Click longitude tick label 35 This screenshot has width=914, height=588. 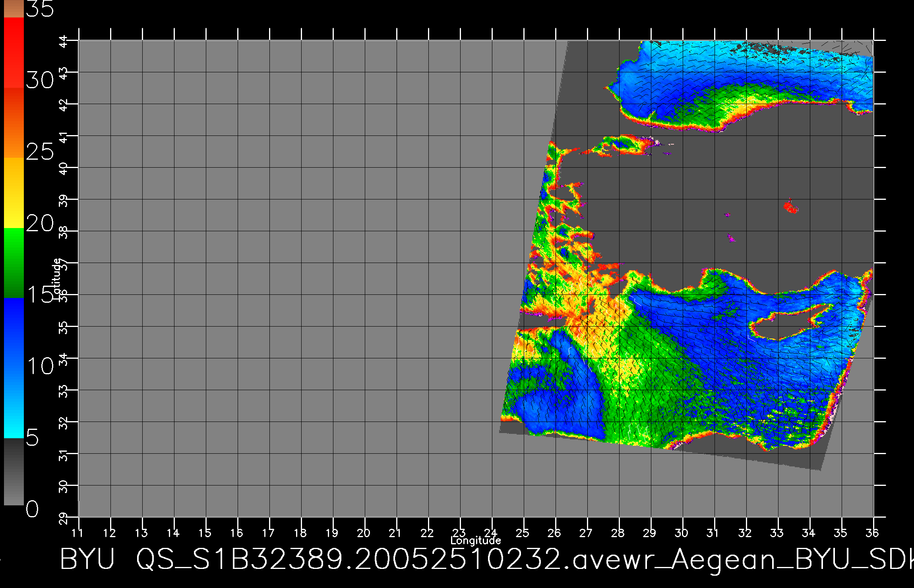(840, 533)
